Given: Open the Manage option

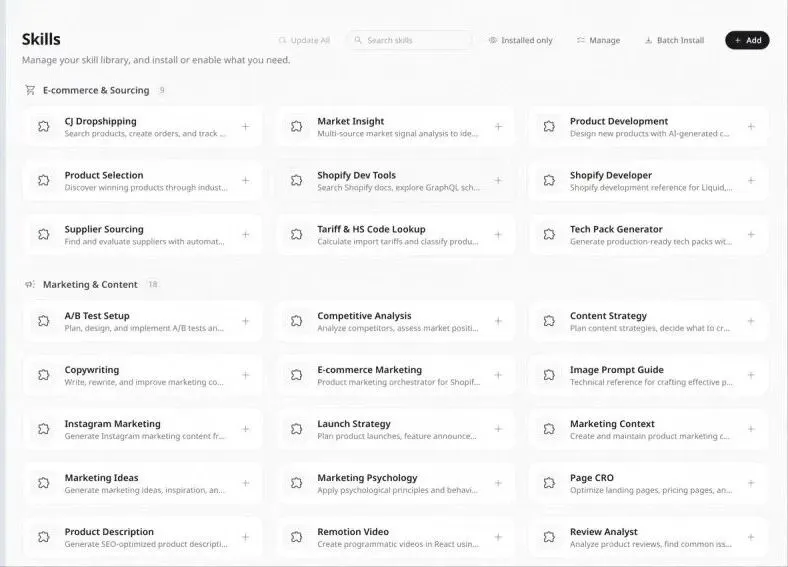Looking at the screenshot, I should point(598,40).
